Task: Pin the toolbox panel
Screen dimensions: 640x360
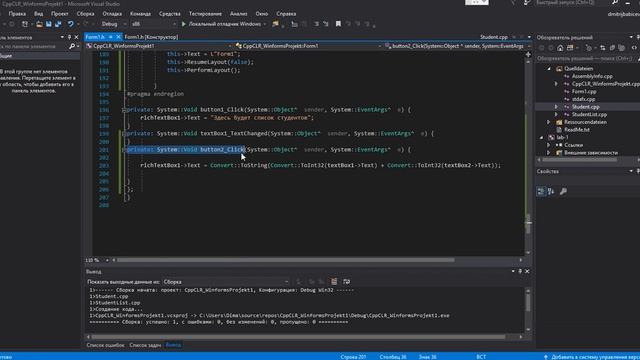Action: tap(69, 37)
